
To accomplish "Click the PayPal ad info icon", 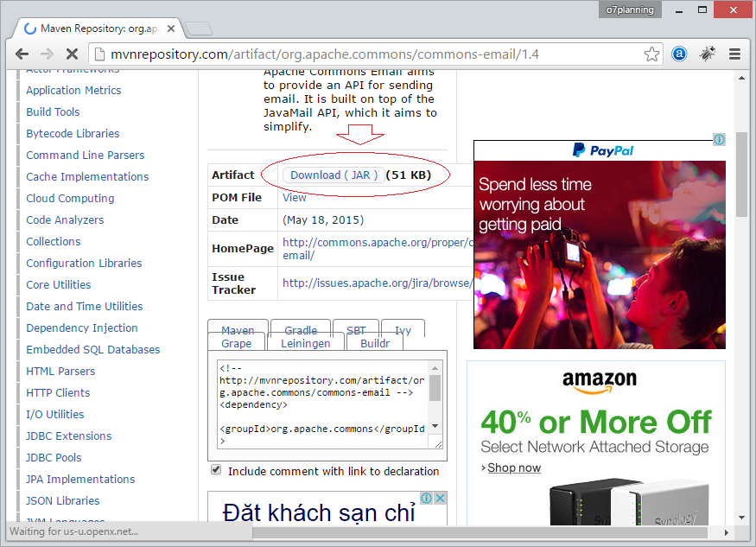I will pos(719,140).
